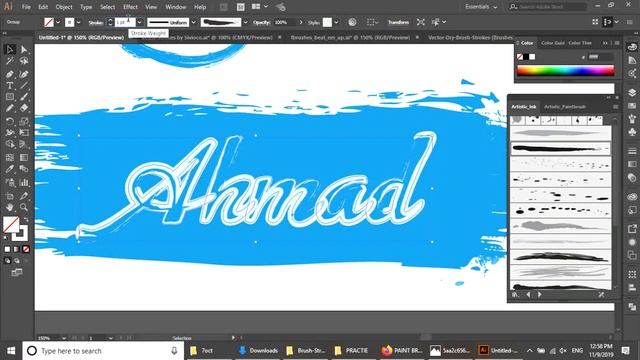Screen dimensions: 640x360
Task: Enable Draw Behind mode
Action: click(16, 260)
